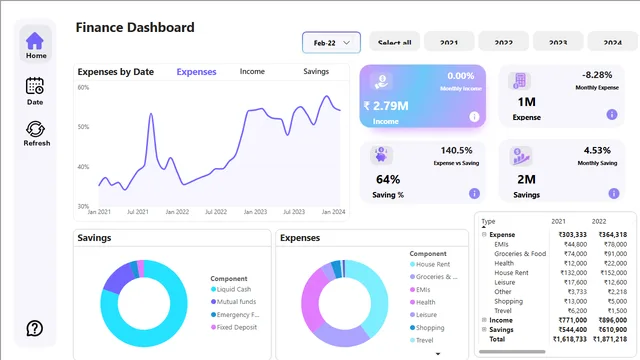Viewport: 640px width, 360px height.
Task: Click info icon on Savings card
Action: click(x=613, y=193)
